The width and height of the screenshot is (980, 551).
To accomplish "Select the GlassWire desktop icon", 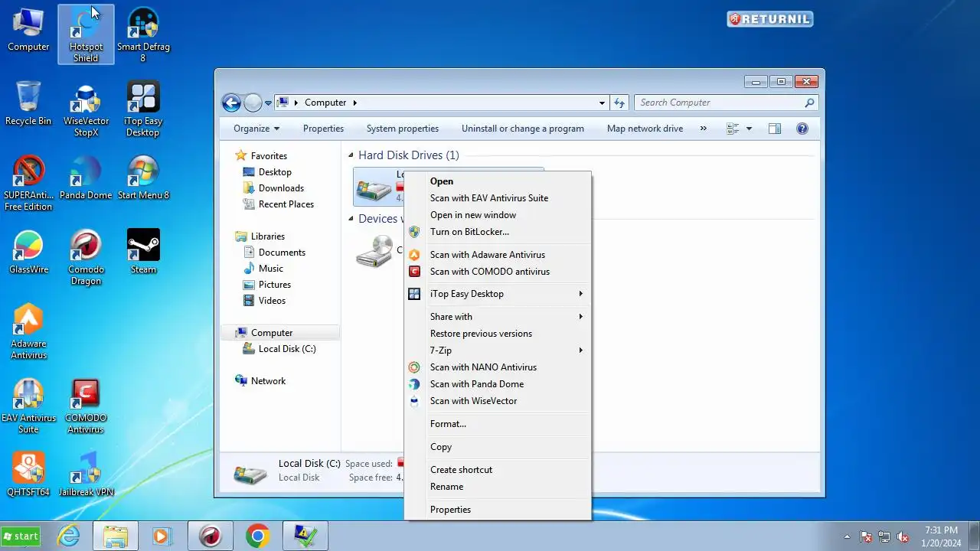I will click(28, 252).
